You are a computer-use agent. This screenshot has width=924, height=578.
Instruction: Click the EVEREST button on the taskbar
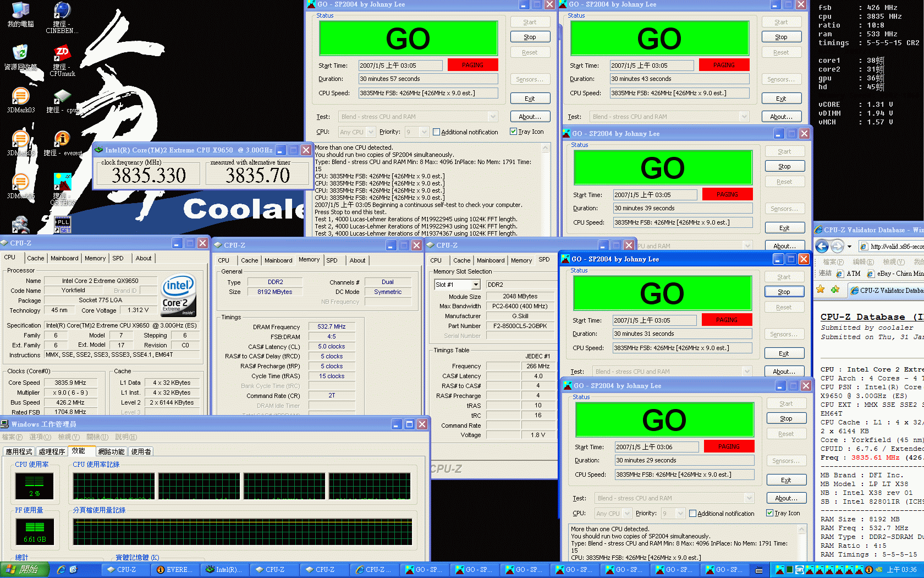click(175, 570)
